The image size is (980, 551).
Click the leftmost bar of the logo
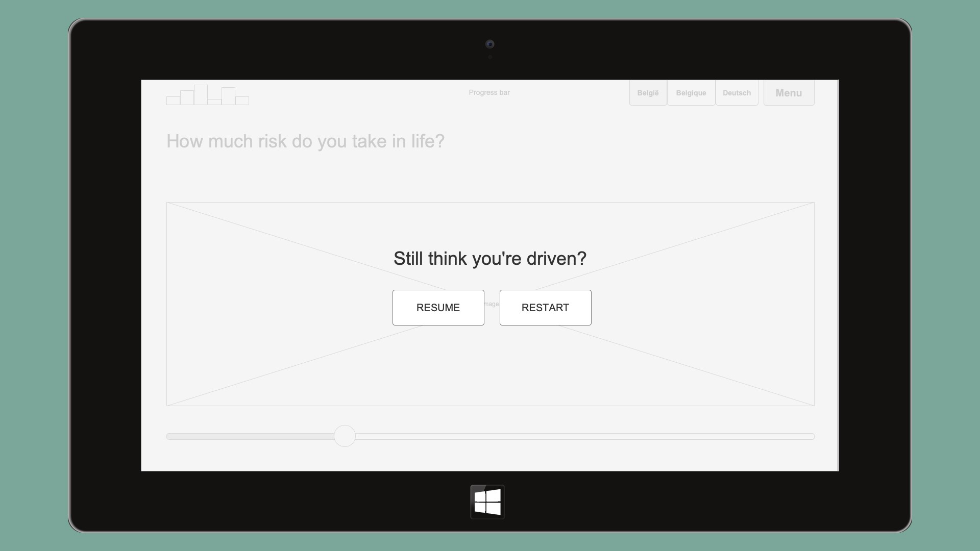[173, 101]
